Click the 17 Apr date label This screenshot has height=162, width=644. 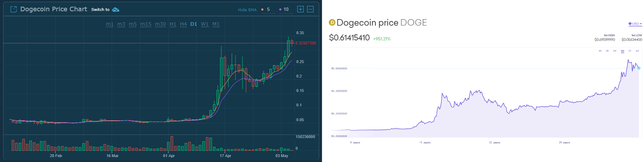click(x=225, y=156)
